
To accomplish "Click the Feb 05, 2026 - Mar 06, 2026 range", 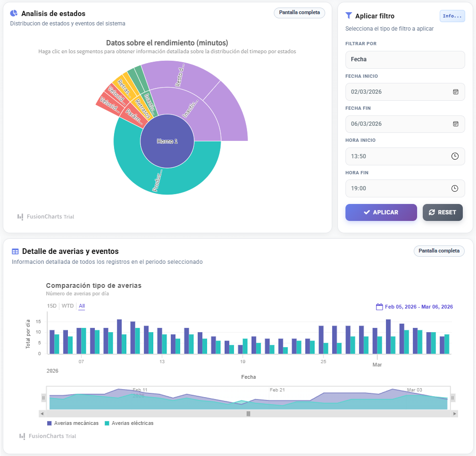I will 419,307.
